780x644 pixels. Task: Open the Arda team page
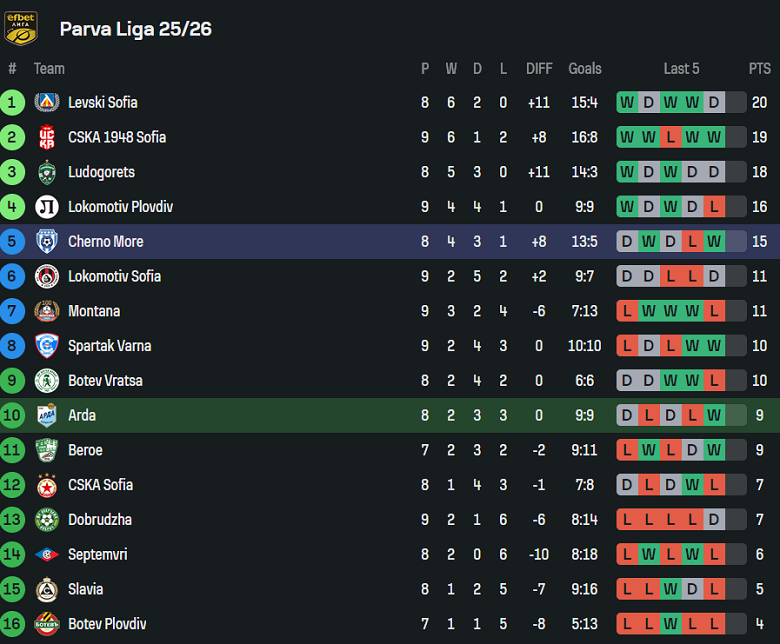pos(82,415)
